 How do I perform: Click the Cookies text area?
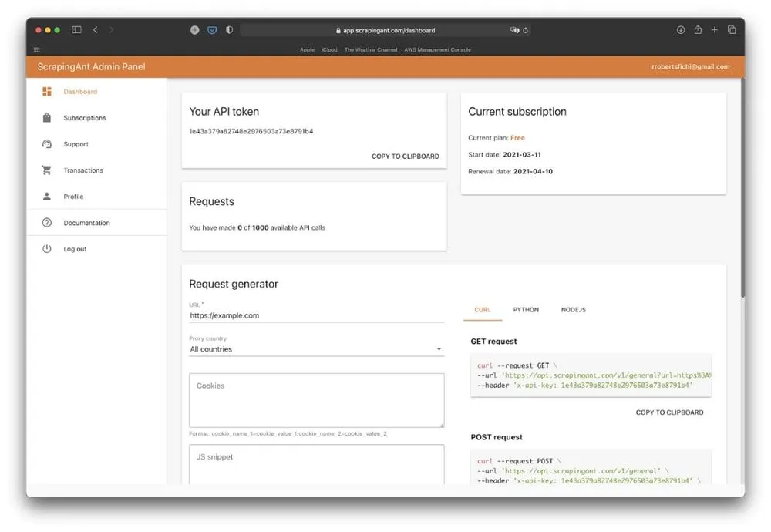317,400
